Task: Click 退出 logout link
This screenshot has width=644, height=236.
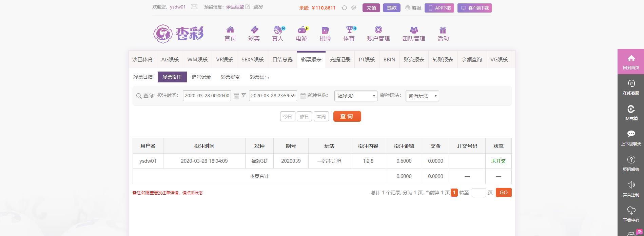Action: (x=258, y=7)
